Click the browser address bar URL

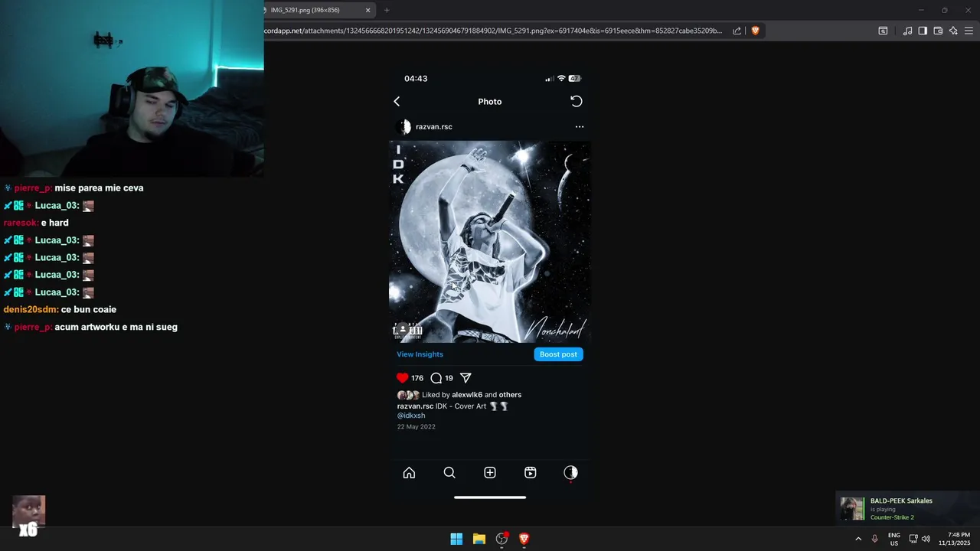[x=493, y=31]
